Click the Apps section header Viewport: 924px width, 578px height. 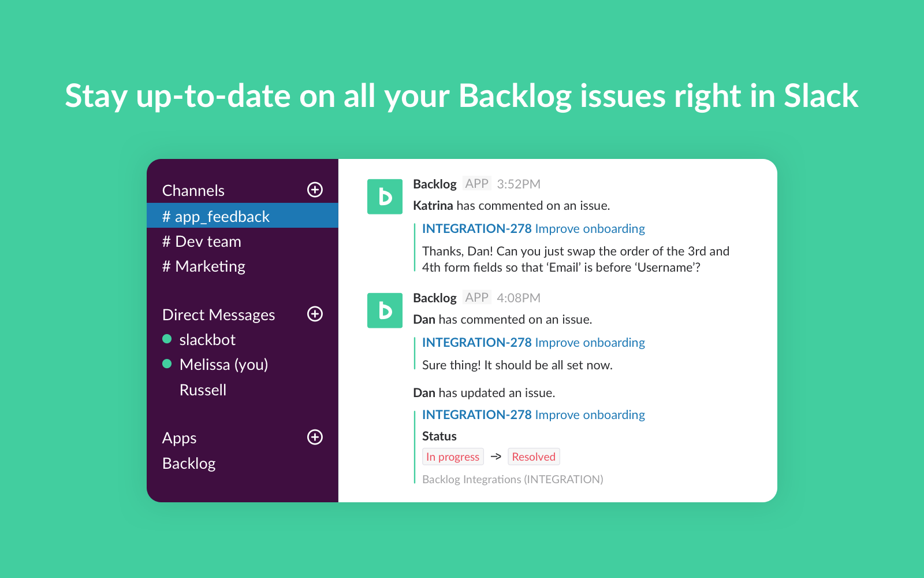[179, 438]
